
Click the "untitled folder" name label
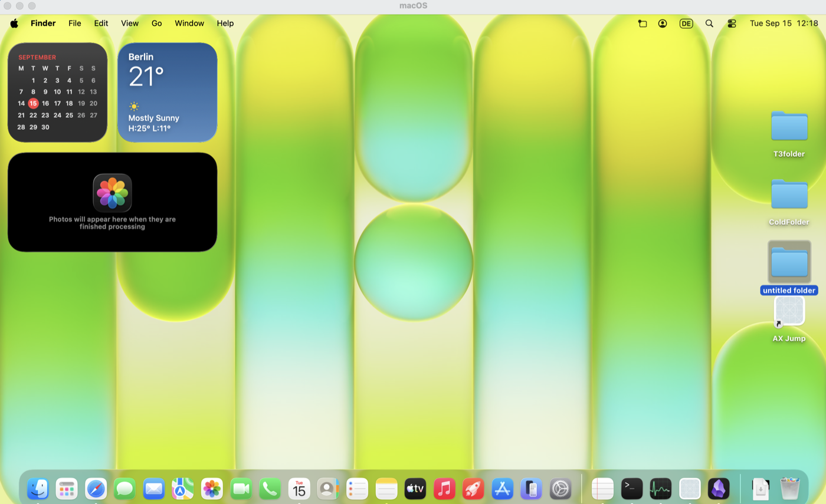pyautogui.click(x=789, y=291)
